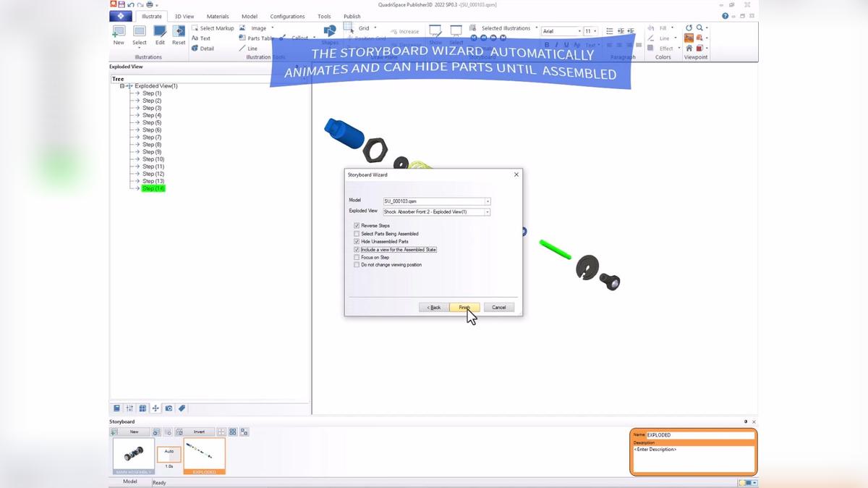Choose the Select Markup tool
The width and height of the screenshot is (868, 488).
(213, 28)
